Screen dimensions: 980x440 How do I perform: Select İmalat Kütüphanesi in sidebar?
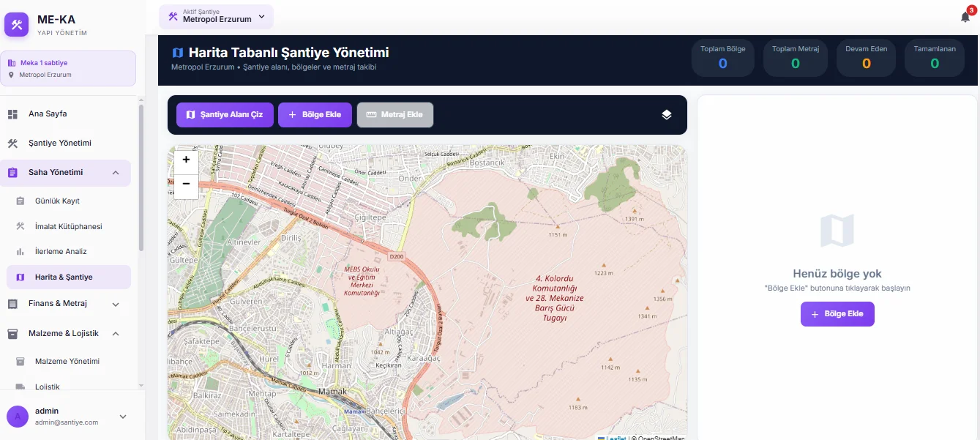pos(68,227)
